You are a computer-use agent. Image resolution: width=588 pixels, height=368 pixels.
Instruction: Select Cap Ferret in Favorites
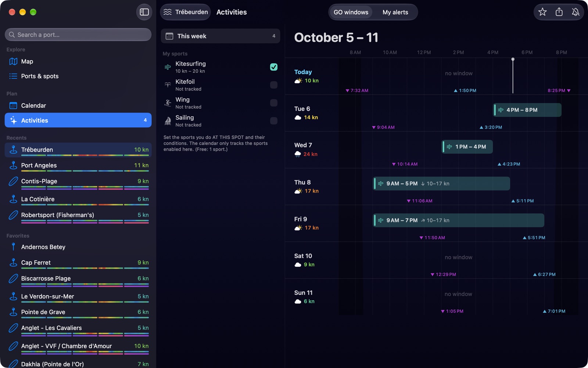click(x=78, y=263)
